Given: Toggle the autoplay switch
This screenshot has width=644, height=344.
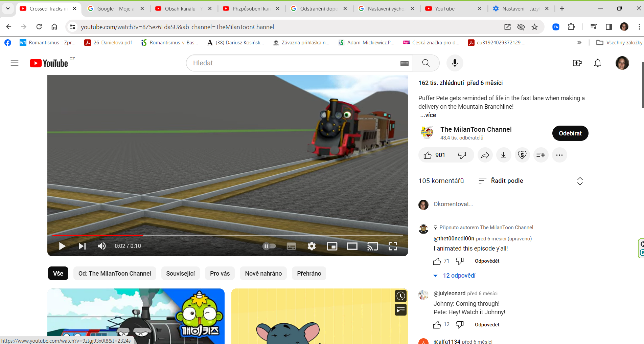Looking at the screenshot, I should [269, 246].
